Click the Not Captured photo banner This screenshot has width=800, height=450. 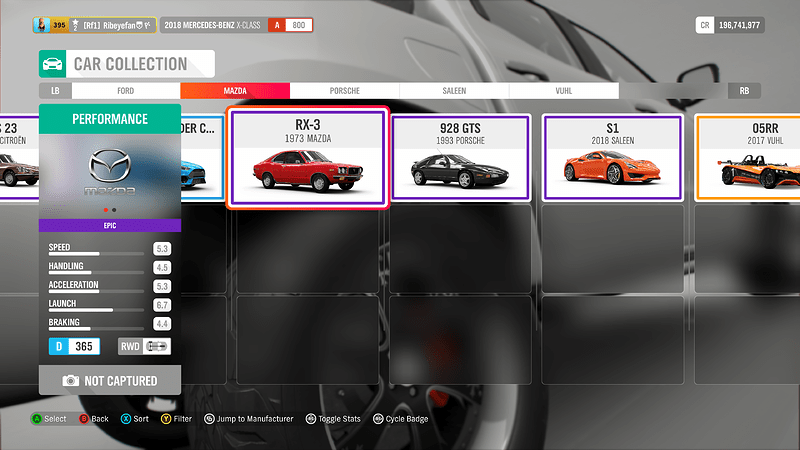tap(110, 380)
